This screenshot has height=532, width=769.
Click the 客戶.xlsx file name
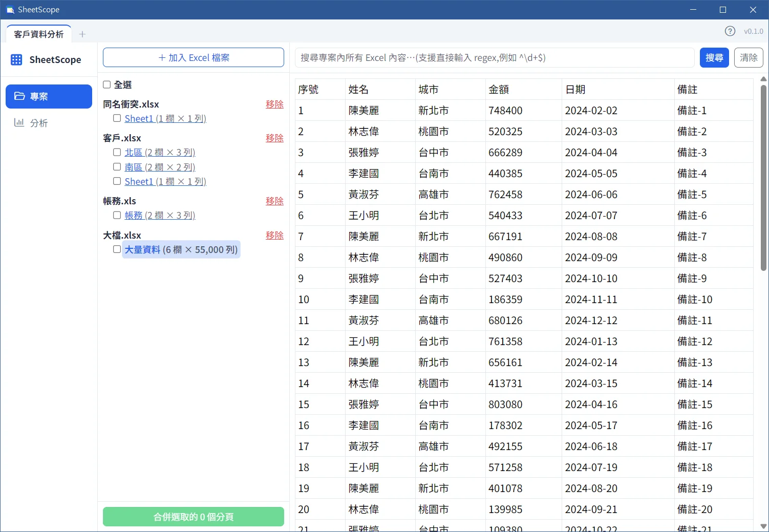122,138
